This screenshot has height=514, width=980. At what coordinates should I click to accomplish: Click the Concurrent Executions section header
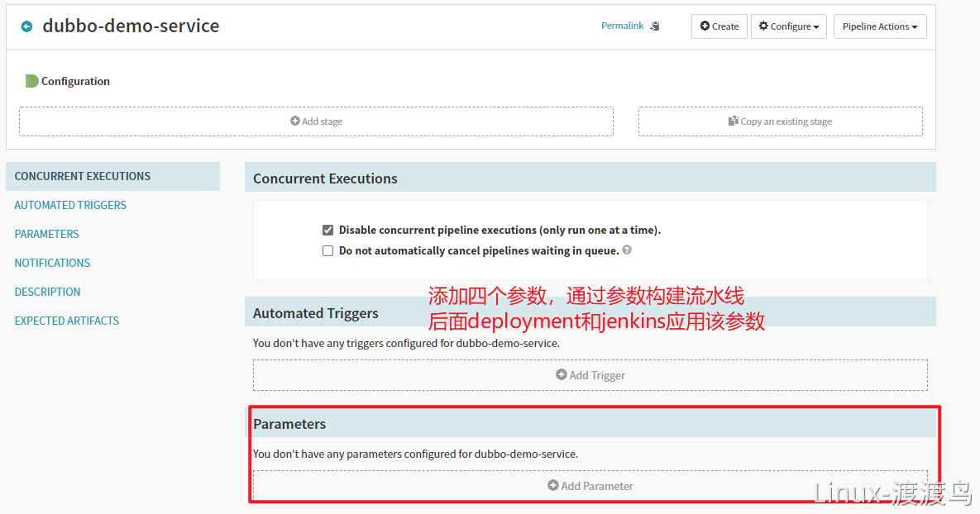tap(590, 178)
